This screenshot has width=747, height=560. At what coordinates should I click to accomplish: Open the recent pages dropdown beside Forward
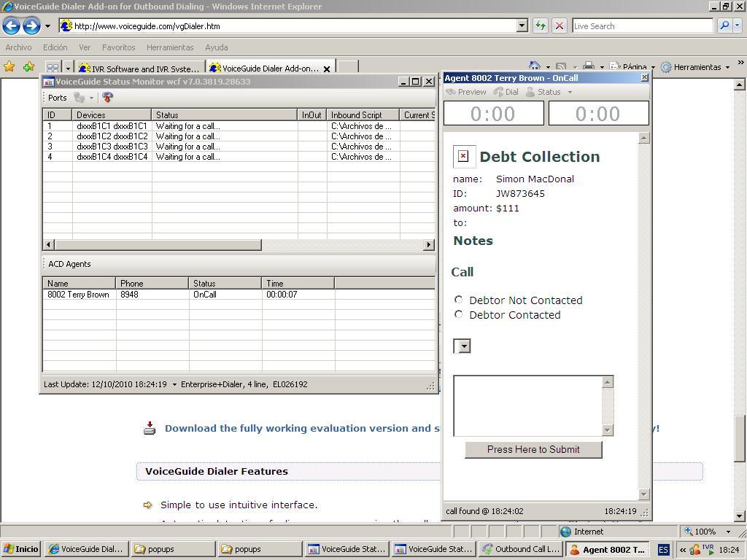(x=47, y=26)
